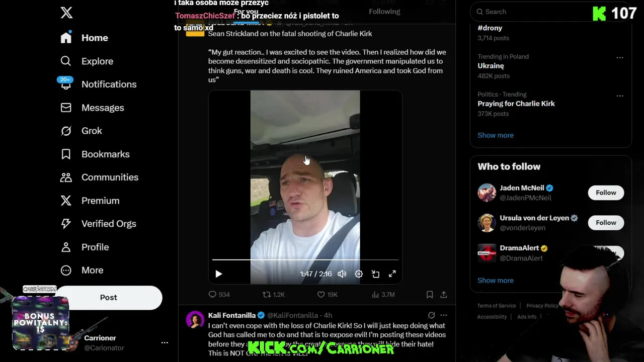Open reply icon with 934 comments
Screen dimensions: 644x362
[219, 295]
